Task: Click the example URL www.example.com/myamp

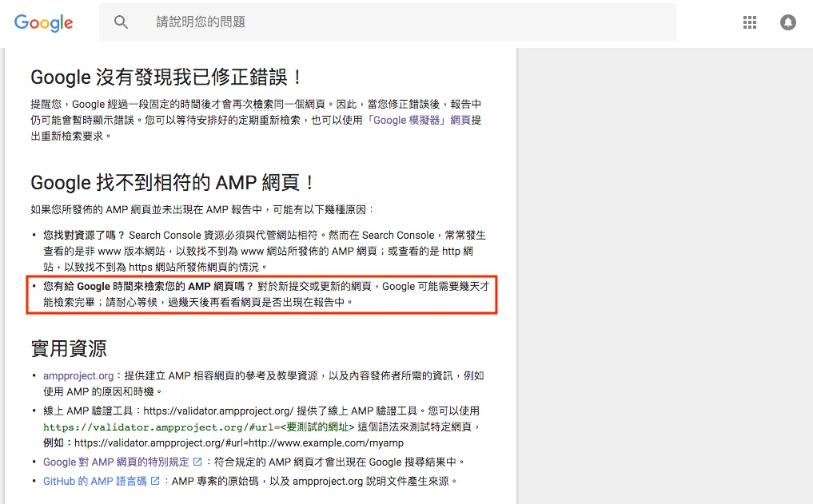Action: [239, 442]
